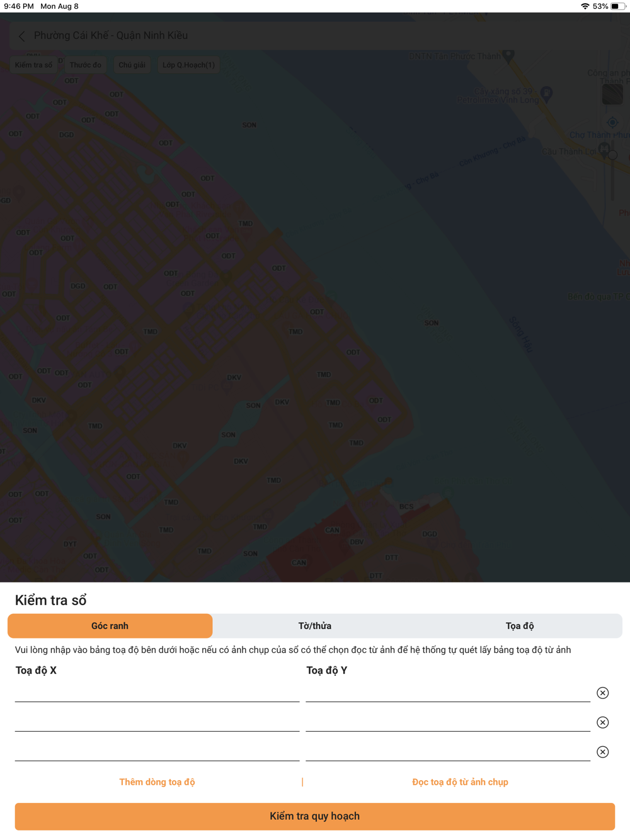Tap the DNTN Tân Phước Thành map pin

pos(508,56)
